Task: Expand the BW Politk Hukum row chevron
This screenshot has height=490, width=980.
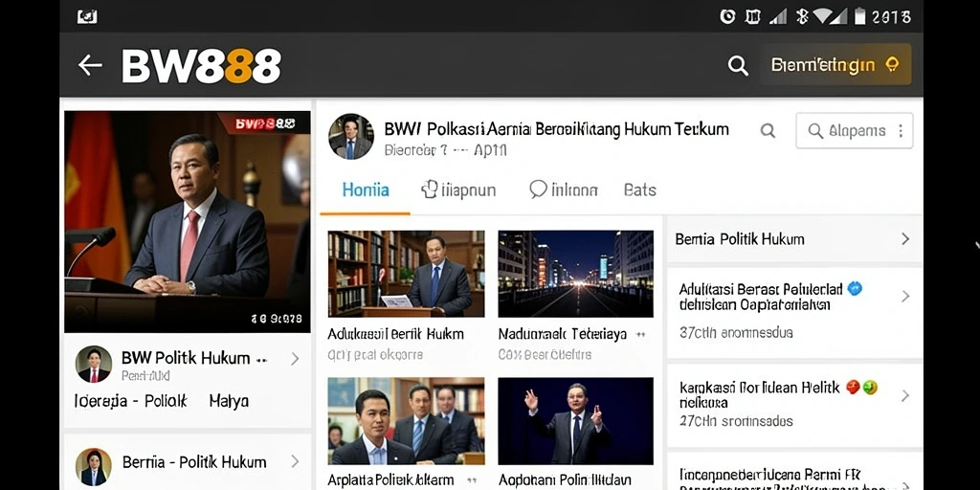Action: [x=295, y=359]
